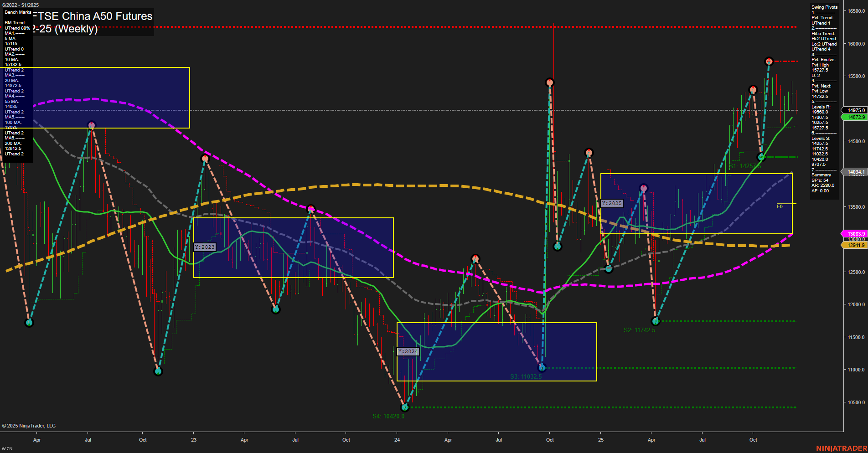Click the gray 14034.1 price axis marker

point(855,172)
